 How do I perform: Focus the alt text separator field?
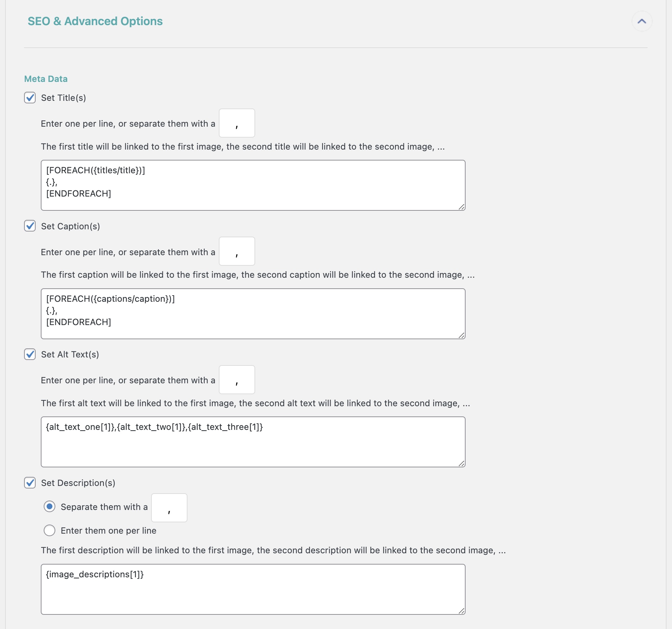click(x=237, y=380)
